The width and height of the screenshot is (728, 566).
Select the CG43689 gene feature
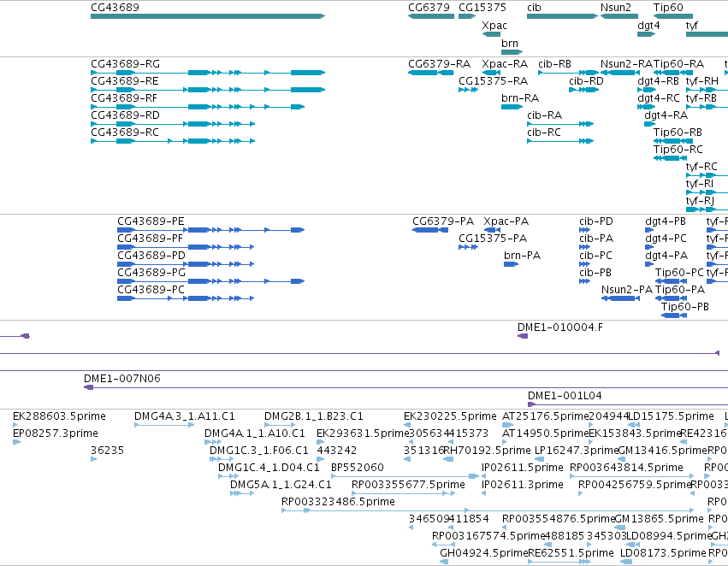click(x=208, y=16)
